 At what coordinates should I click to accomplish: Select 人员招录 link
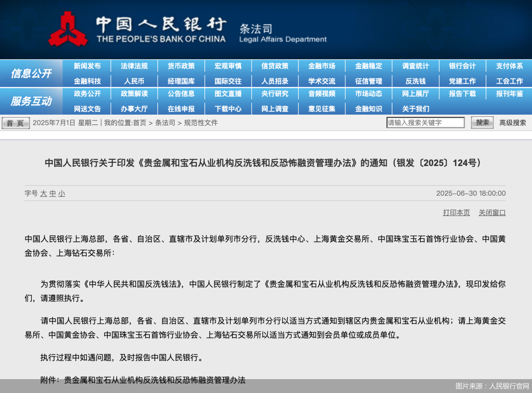[x=275, y=81]
